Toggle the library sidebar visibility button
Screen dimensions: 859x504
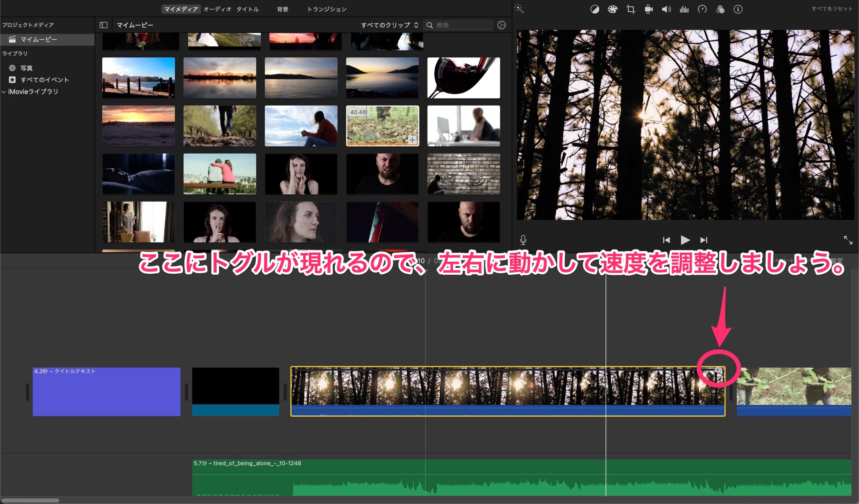click(x=103, y=25)
